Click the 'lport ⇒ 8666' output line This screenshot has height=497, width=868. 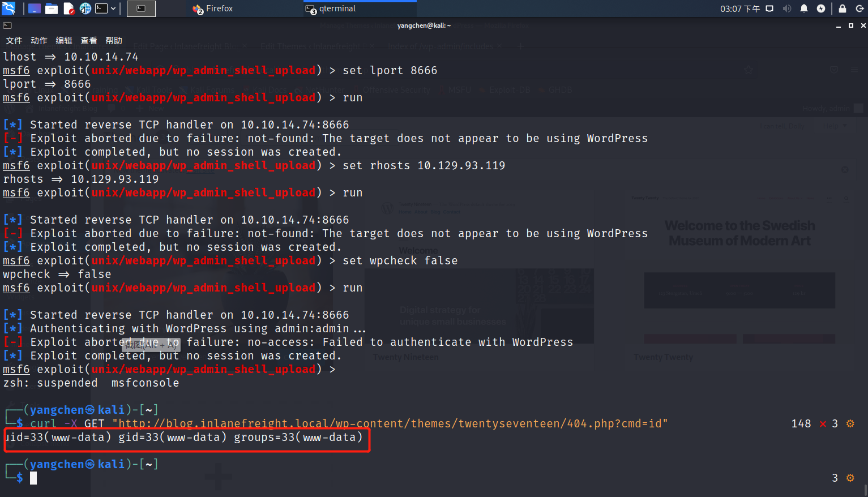pyautogui.click(x=47, y=84)
